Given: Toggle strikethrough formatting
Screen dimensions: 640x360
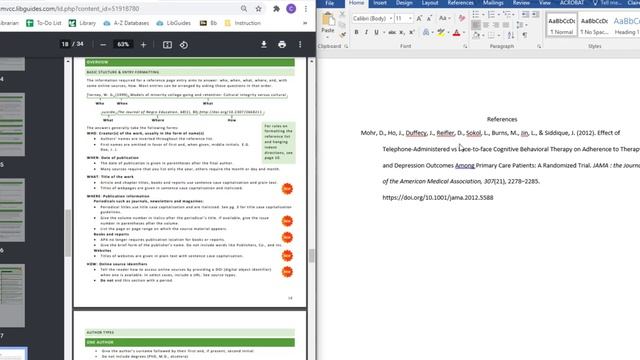Looking at the screenshot, I should (392, 32).
